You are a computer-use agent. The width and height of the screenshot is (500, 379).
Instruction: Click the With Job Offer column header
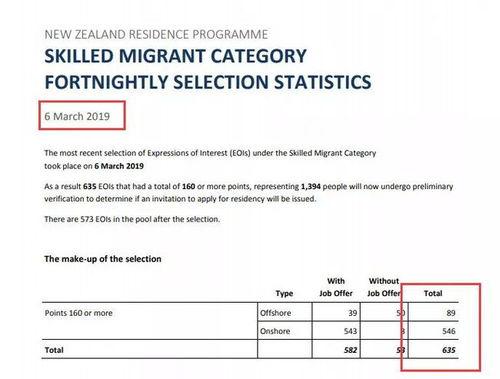(x=336, y=287)
